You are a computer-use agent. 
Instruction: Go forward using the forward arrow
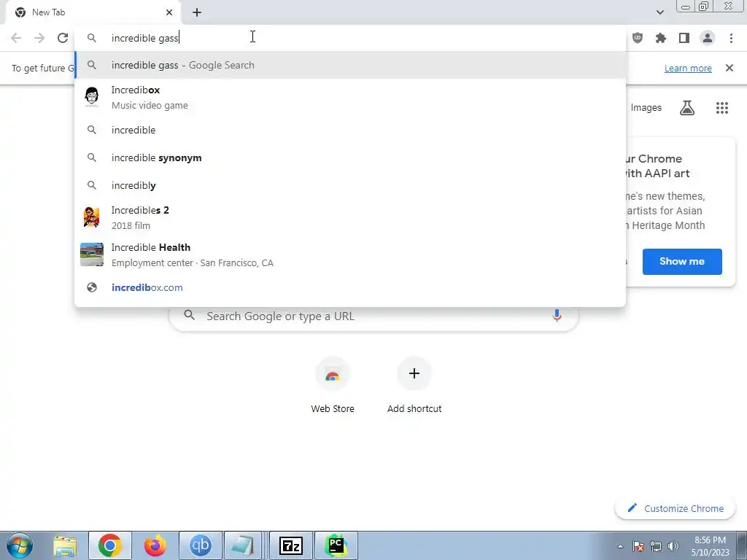tap(39, 38)
